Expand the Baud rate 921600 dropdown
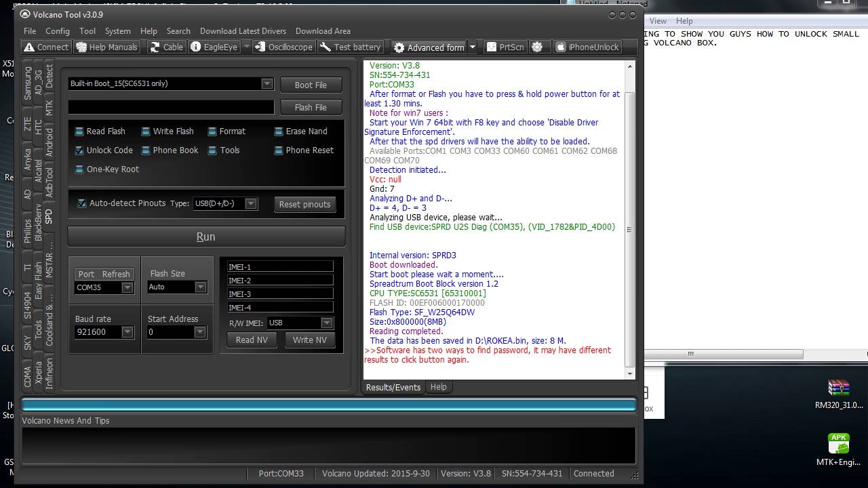Screen dimensions: 868x488 127,332
